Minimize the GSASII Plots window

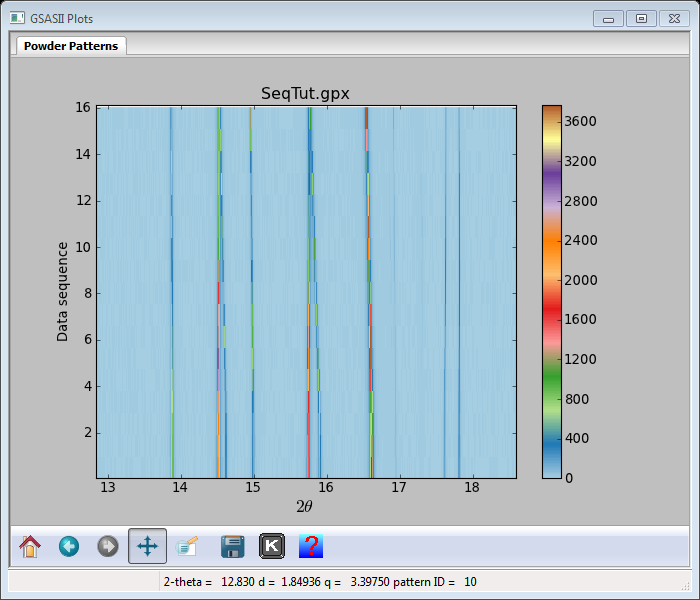point(608,19)
